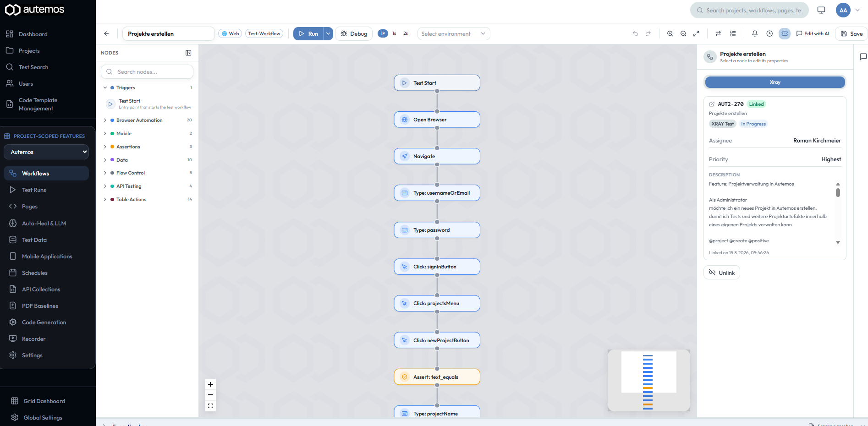This screenshot has width=868, height=426.
Task: Click the back arrow next to workflow name
Action: coord(106,33)
